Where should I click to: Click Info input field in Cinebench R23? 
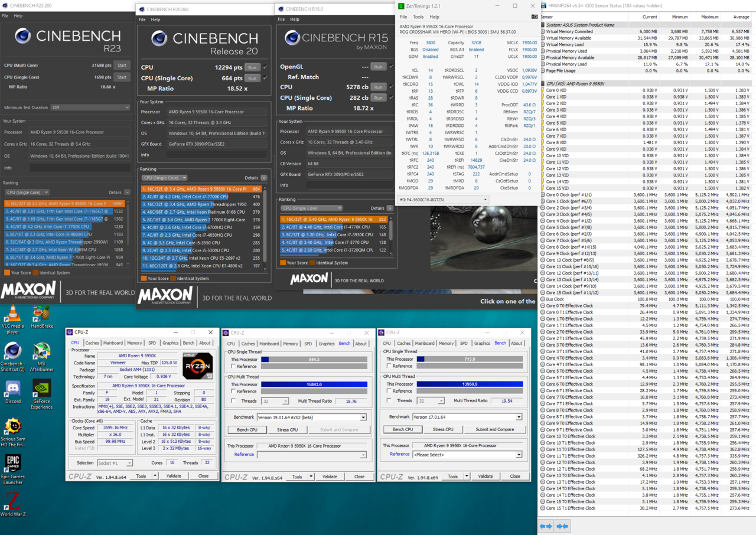tap(80, 167)
